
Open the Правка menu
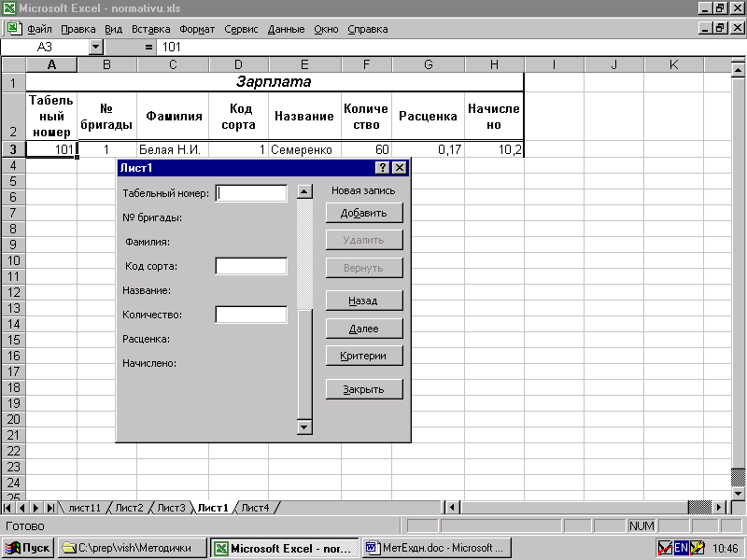(x=78, y=29)
